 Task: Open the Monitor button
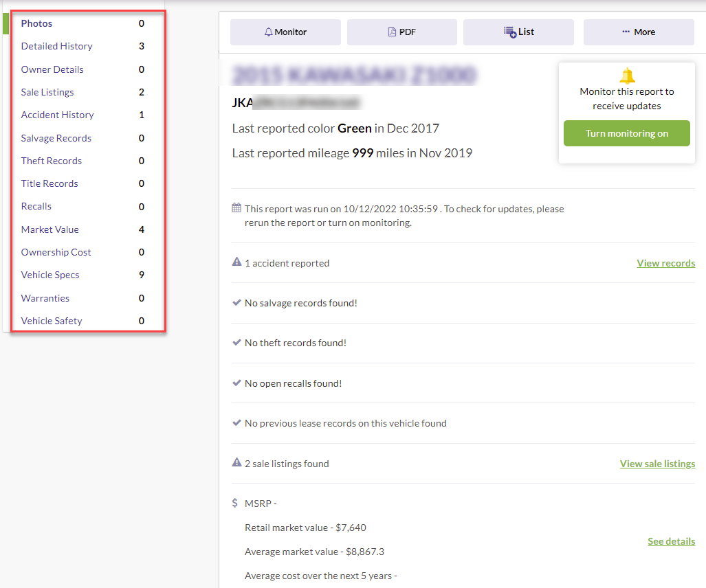tap(285, 32)
